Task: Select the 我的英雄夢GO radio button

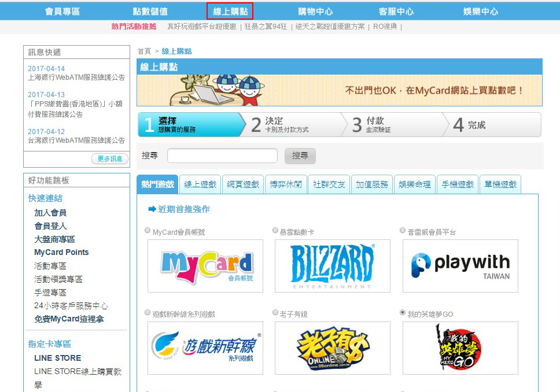Action: pos(403,312)
